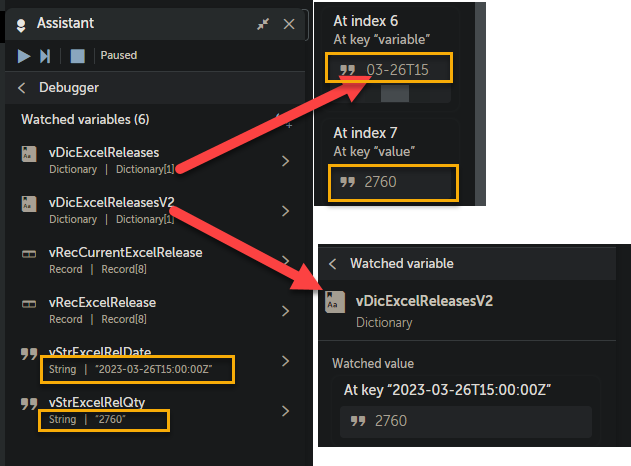Click the Assistant panel title
631x466 pixels.
point(65,23)
